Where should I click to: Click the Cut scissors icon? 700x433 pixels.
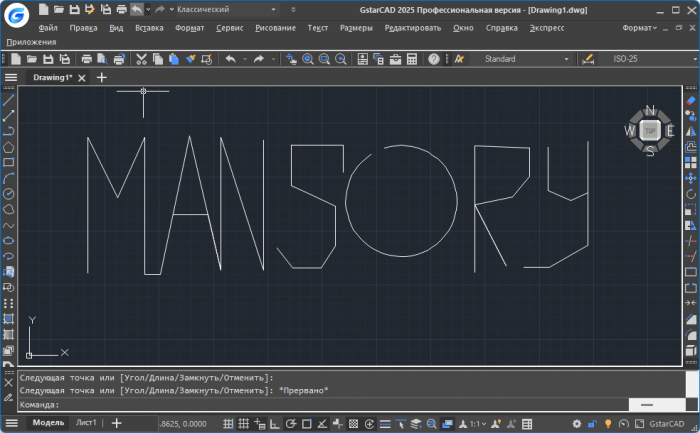[x=141, y=59]
